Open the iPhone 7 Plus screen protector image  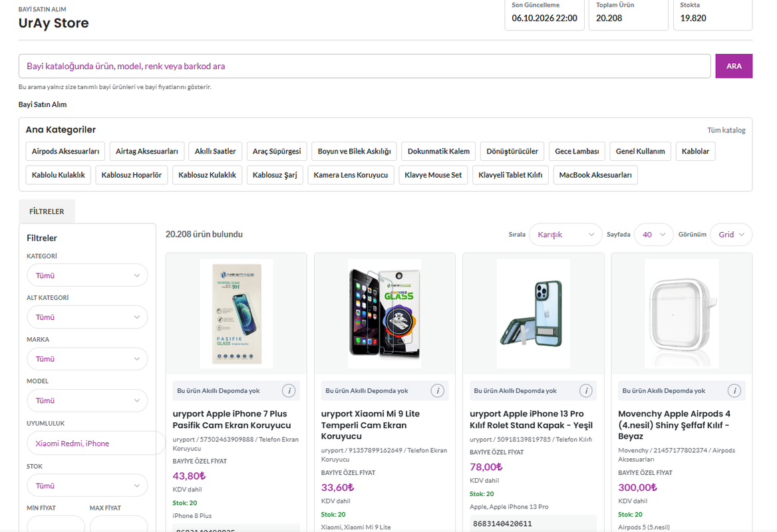236,314
